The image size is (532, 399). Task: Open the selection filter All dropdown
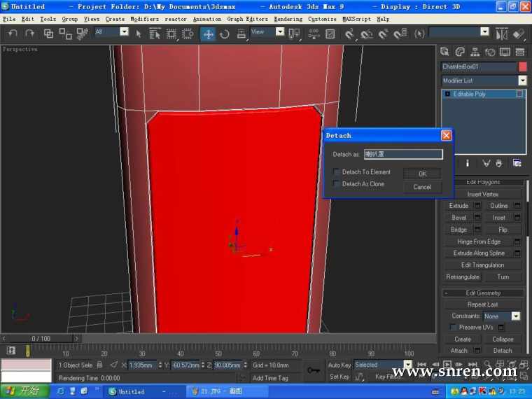click(124, 31)
